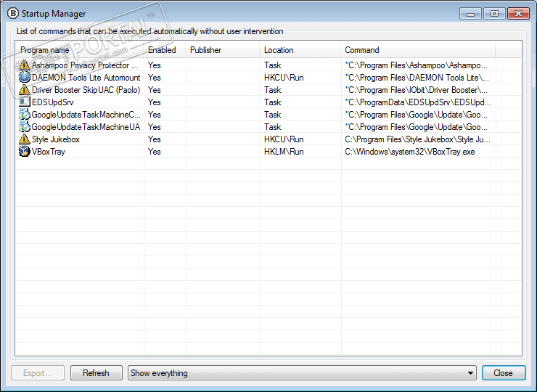
Task: Click the C:\Windows\system32\VBoxTray.exe command
Action: click(x=410, y=152)
